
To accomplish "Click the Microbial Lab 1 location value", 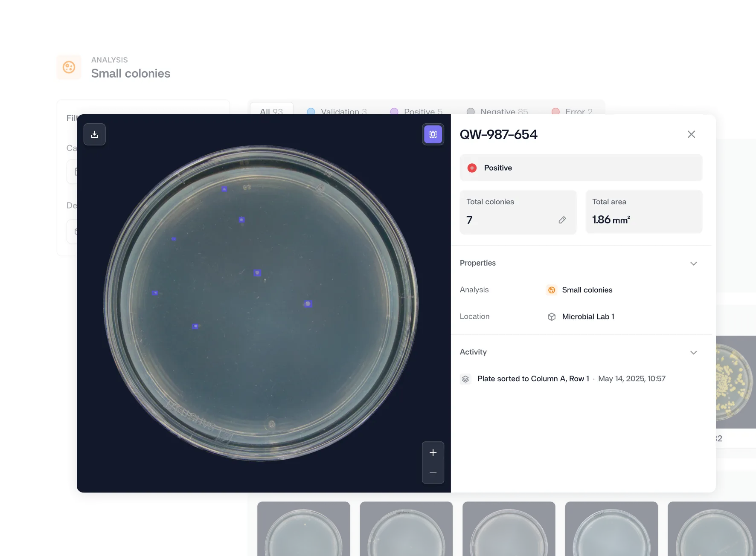I will [588, 317].
